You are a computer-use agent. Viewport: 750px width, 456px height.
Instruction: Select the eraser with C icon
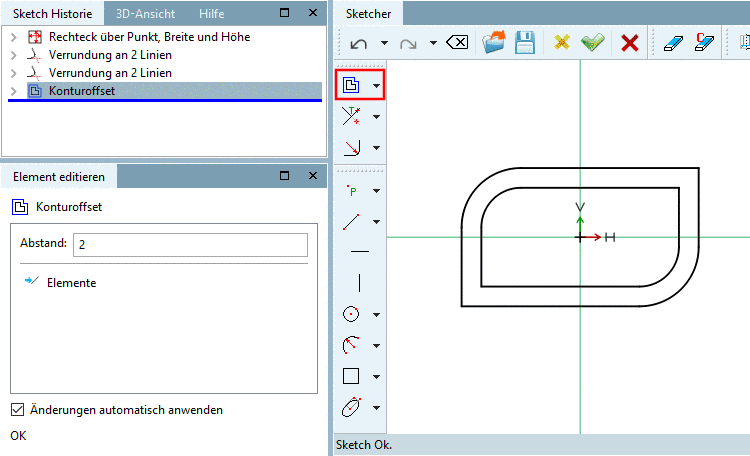pyautogui.click(x=704, y=42)
